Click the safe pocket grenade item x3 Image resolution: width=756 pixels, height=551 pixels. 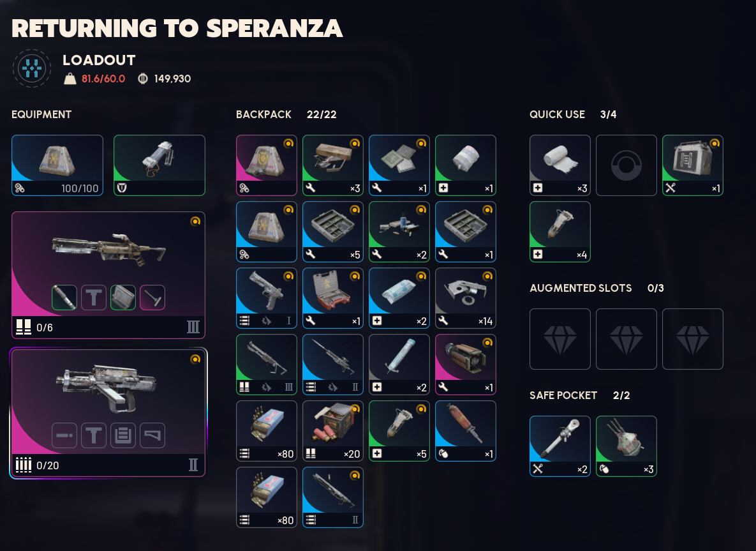point(626,446)
